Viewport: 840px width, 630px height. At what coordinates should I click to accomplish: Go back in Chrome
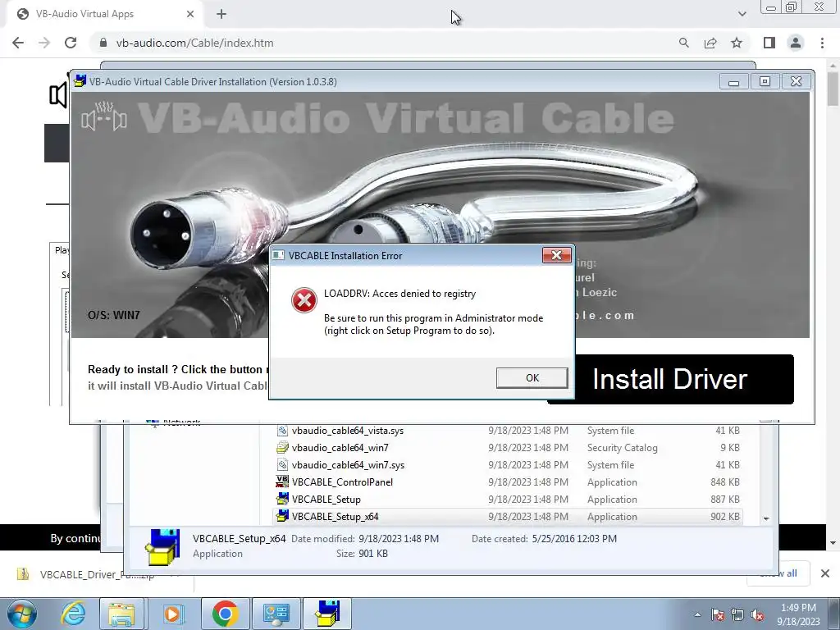tap(18, 43)
